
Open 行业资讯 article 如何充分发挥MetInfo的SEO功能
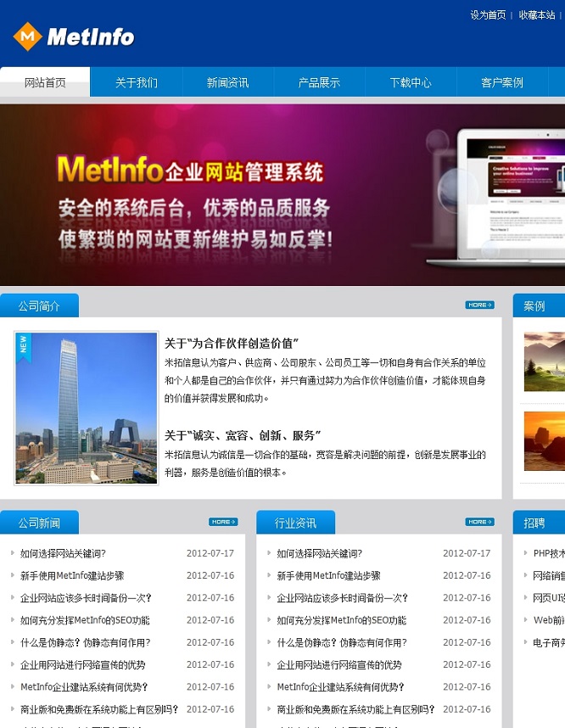click(x=342, y=620)
